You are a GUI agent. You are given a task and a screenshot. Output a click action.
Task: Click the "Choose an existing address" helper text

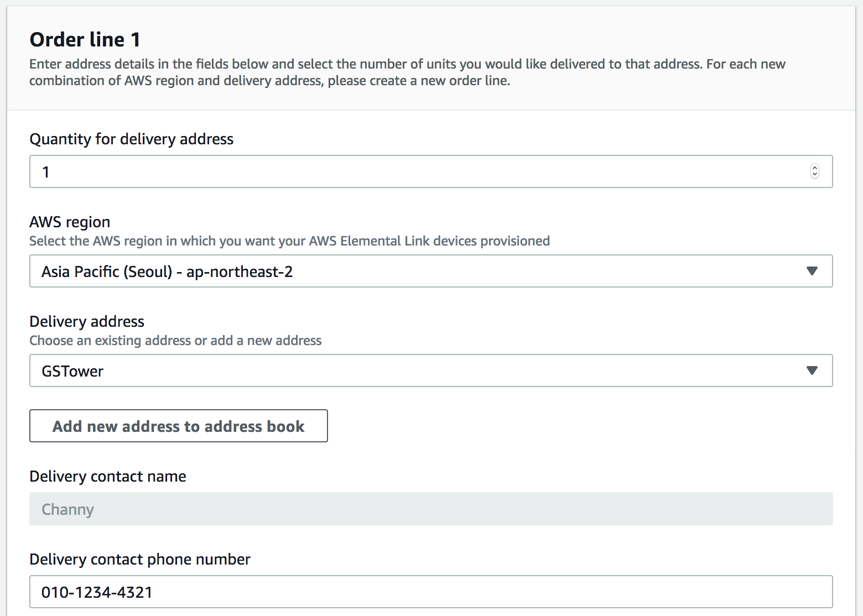click(175, 341)
